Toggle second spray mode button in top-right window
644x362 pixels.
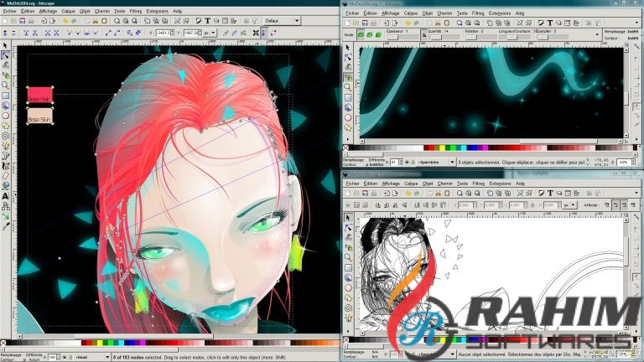pyautogui.click(x=370, y=35)
